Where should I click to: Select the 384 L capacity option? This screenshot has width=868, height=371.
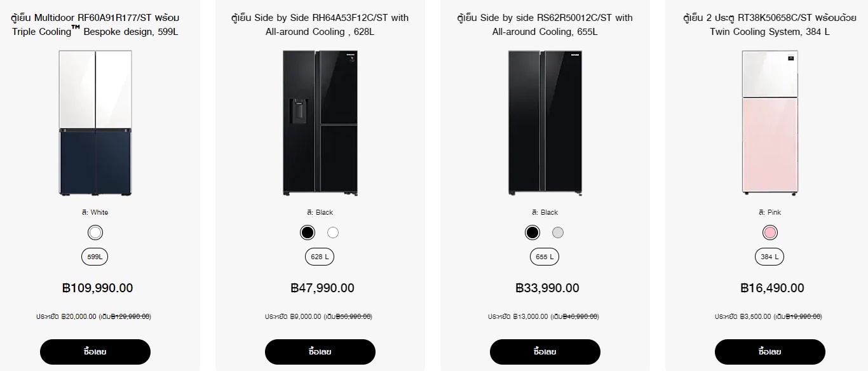(770, 257)
